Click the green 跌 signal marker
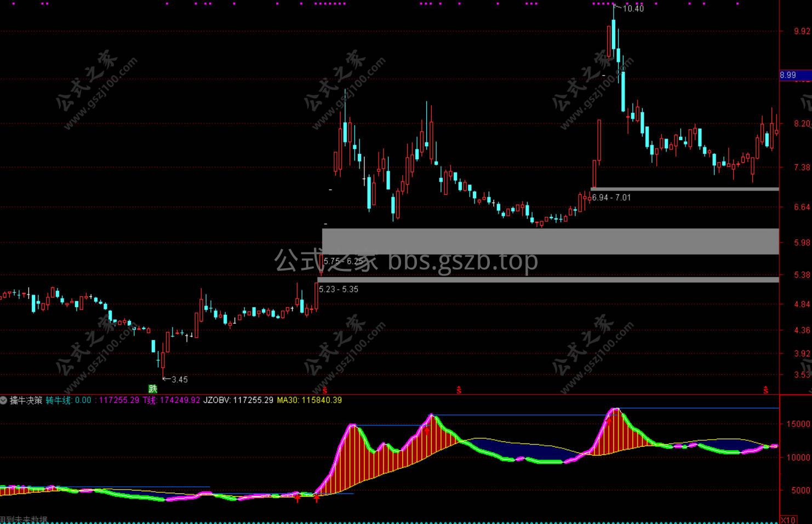This screenshot has height=524, width=812. [x=153, y=389]
